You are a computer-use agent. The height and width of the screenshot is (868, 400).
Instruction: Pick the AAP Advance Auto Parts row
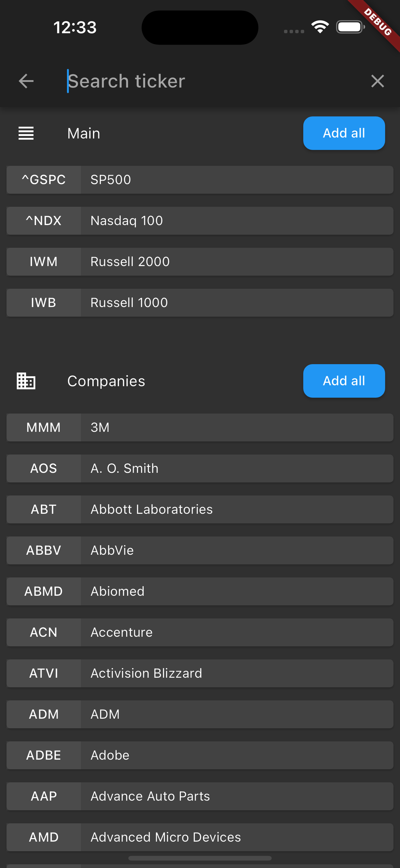[x=200, y=796]
